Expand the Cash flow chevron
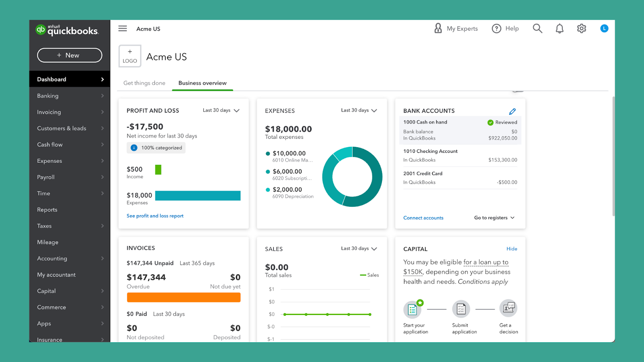 click(x=103, y=144)
